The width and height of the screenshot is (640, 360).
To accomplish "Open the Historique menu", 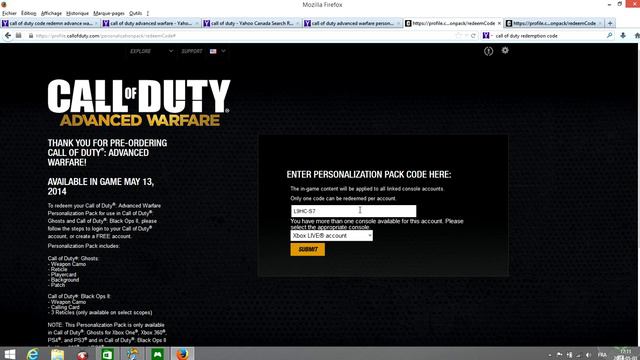I will point(77,13).
